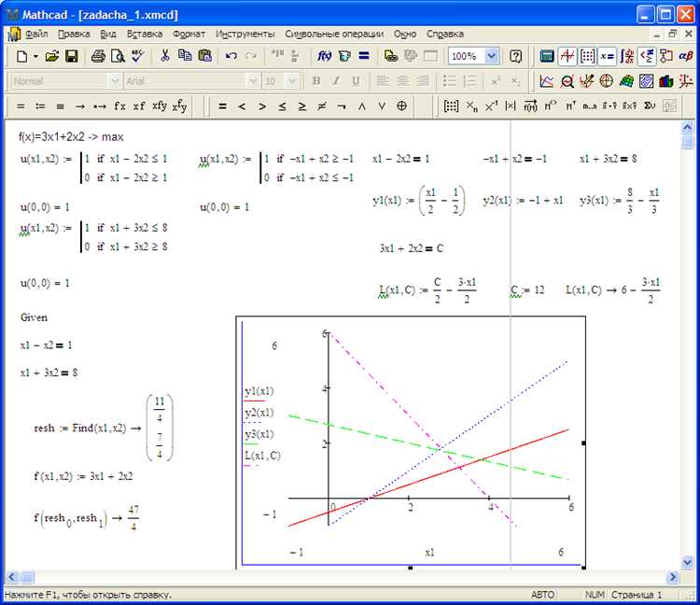Screen dimensions: 700x605
Task: Open the Символьные операции menu
Action: point(334,34)
